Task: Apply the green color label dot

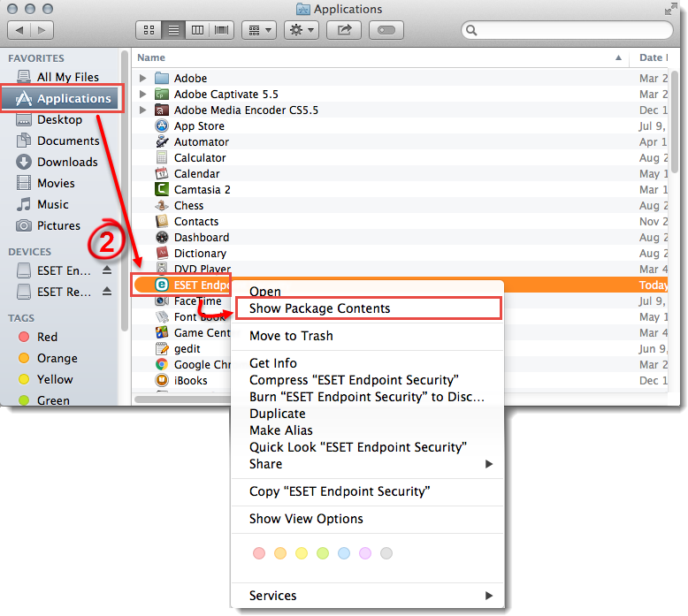Action: click(x=323, y=553)
